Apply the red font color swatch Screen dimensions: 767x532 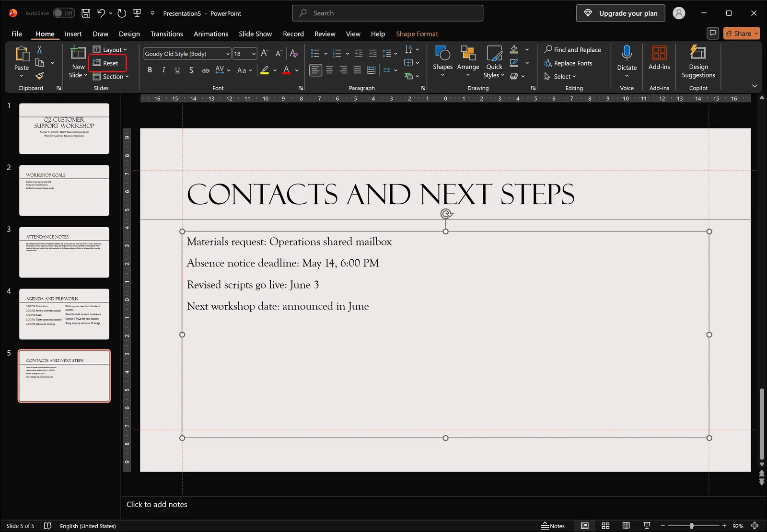click(x=286, y=70)
